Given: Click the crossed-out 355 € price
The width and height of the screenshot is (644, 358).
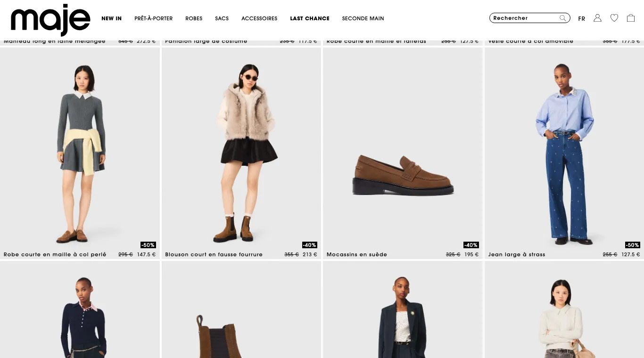Looking at the screenshot, I should 291,254.
